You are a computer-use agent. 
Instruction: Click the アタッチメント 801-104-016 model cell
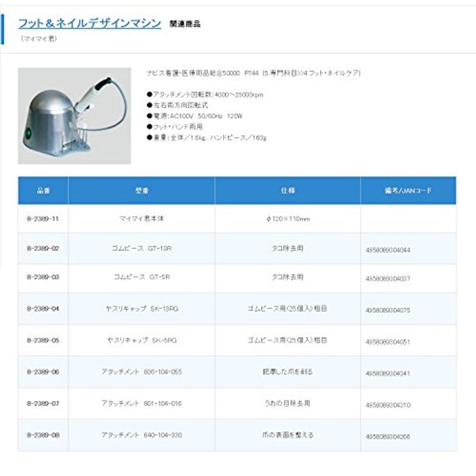point(142,403)
